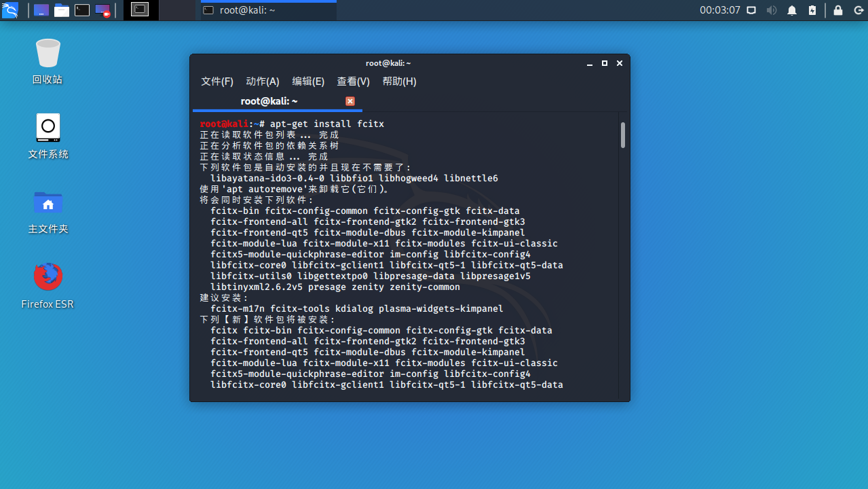This screenshot has width=868, height=489.
Task: Adjust the volume via the speaker icon
Action: tap(771, 10)
